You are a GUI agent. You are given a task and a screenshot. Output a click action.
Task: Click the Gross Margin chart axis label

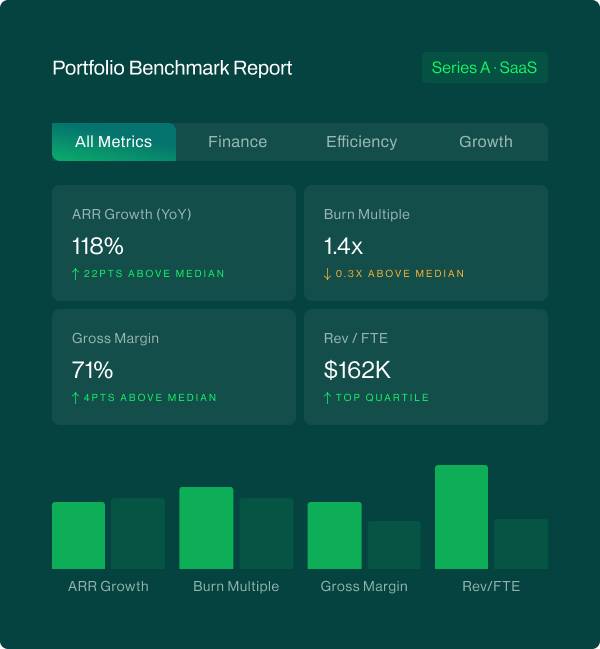tap(364, 587)
